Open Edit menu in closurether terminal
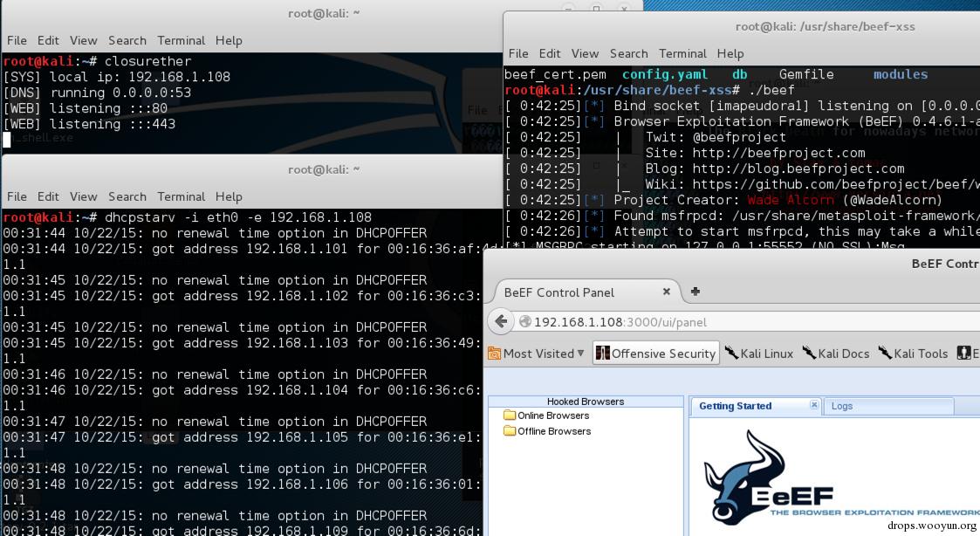 (48, 41)
